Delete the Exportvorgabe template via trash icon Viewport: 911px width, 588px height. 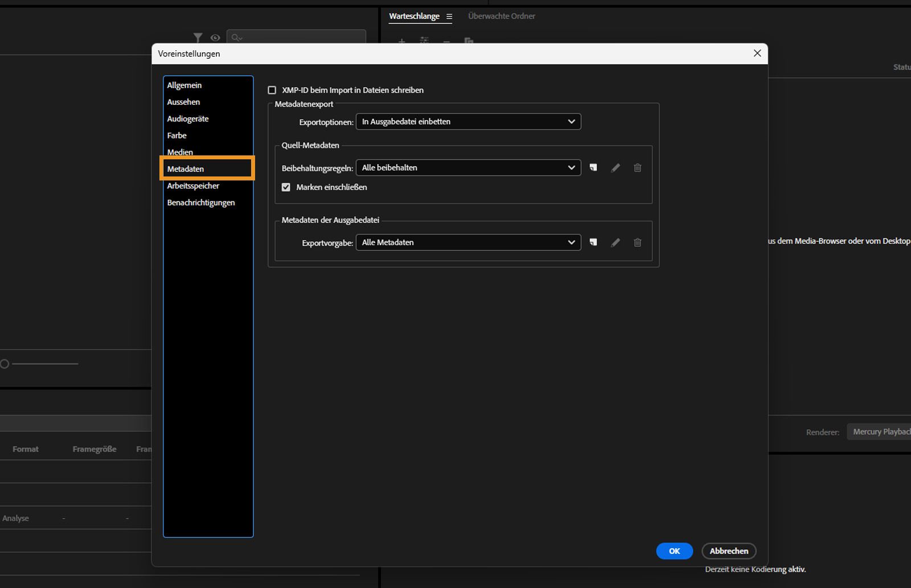pos(638,242)
